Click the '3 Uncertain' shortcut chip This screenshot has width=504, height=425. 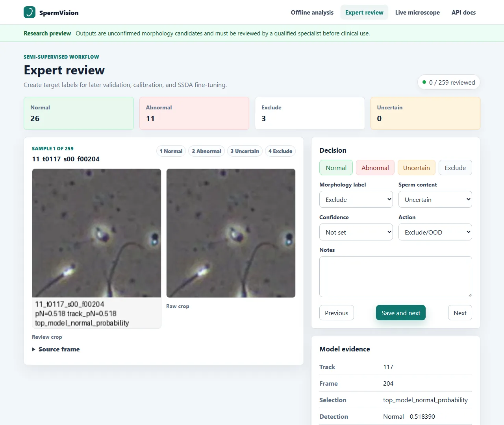click(245, 151)
